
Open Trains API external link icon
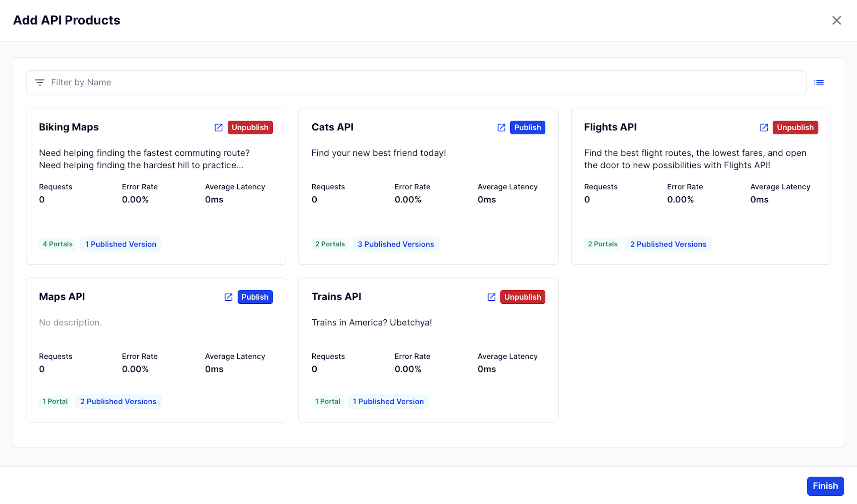(x=491, y=297)
